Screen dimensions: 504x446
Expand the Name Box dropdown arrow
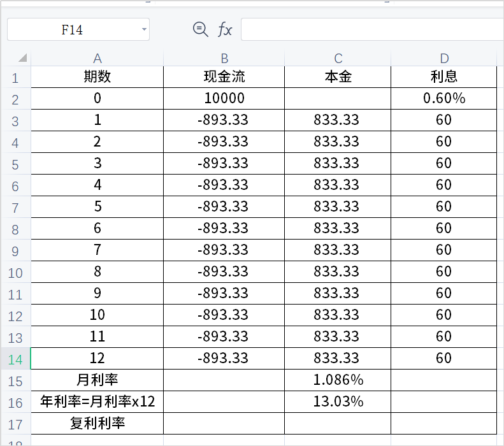pos(144,29)
